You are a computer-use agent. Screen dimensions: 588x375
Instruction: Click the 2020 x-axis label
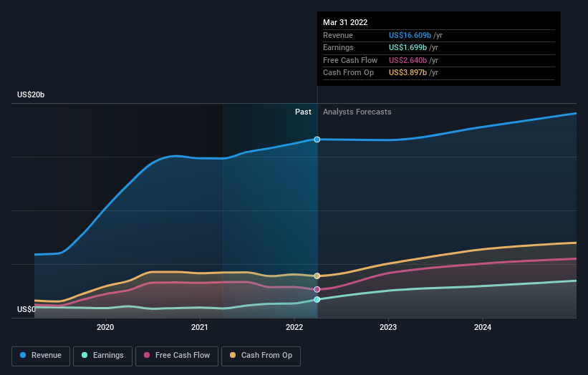click(105, 328)
